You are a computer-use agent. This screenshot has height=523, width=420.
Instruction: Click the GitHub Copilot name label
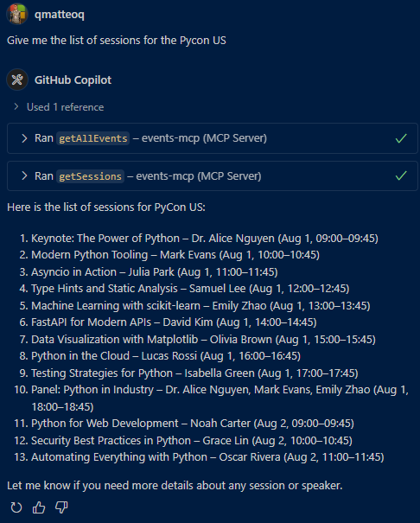click(x=73, y=80)
